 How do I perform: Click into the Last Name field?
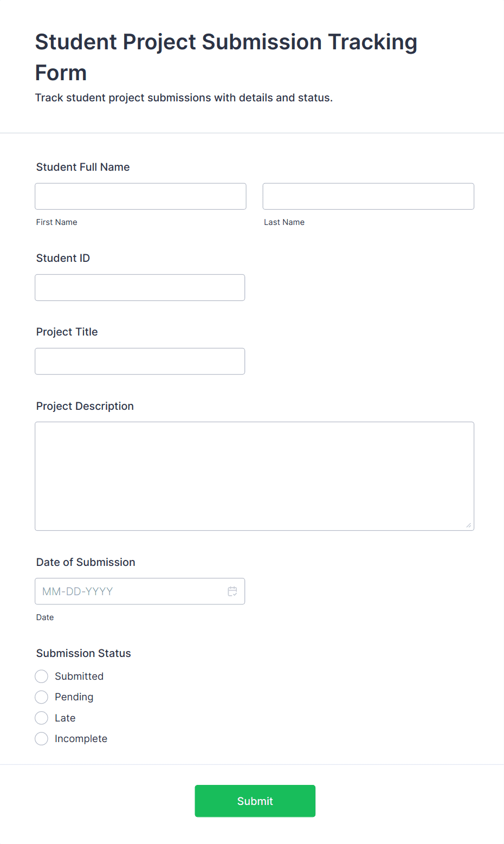tap(368, 196)
